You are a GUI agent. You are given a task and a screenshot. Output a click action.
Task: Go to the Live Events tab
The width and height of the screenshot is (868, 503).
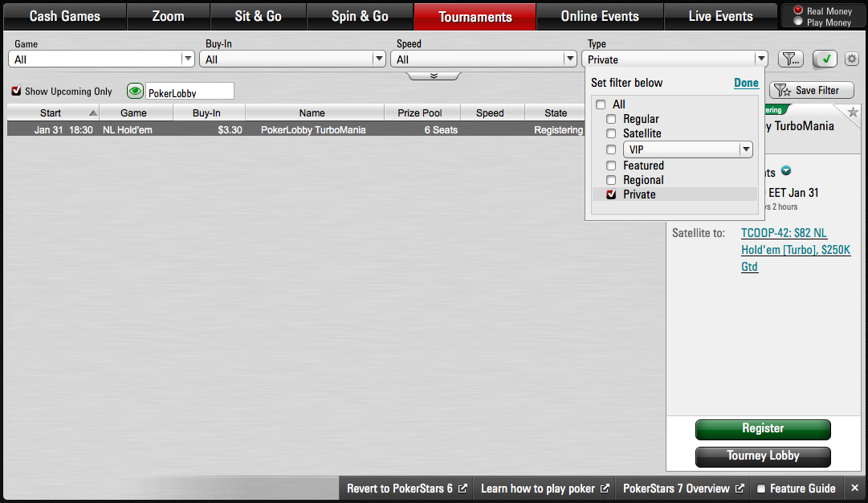click(x=721, y=16)
